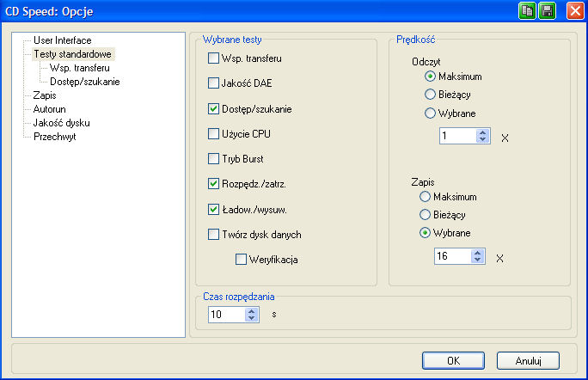Increase the Odczyt speed spinner value

[482, 132]
